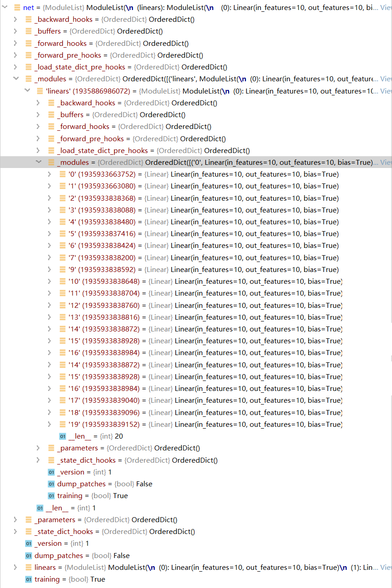Viewport: 392px width, 588px height.
Task: Expand the '1' (1935933663080) Linear entry
Action: [49, 186]
